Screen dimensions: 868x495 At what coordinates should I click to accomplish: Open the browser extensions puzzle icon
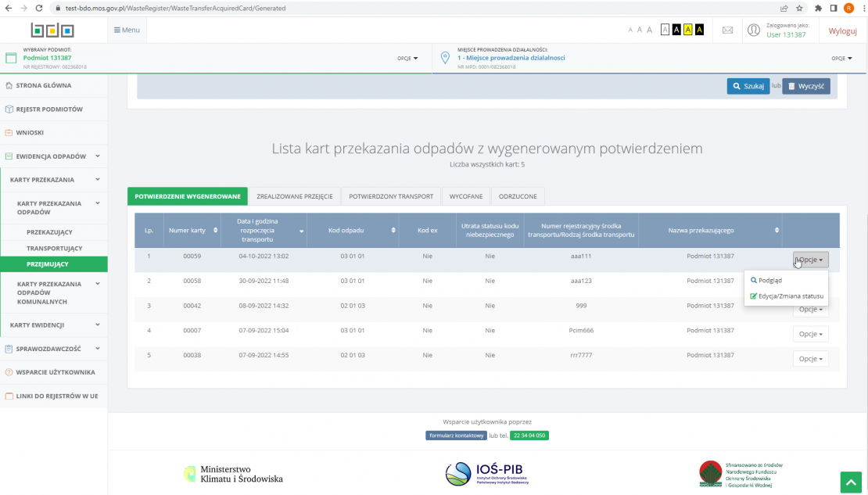pos(818,8)
